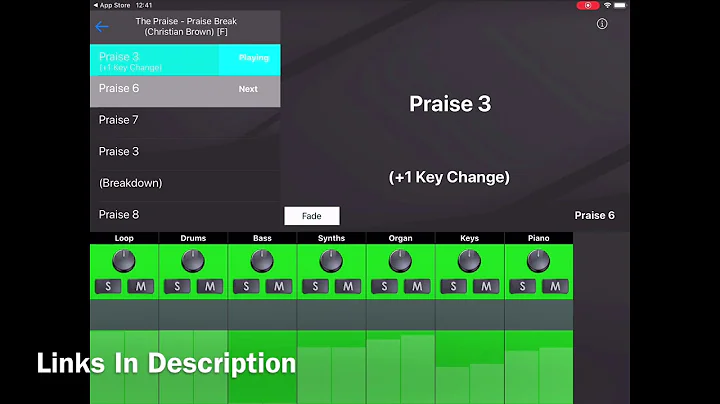Viewport: 720px width, 404px height.
Task: Click the Bass volume knob
Action: [262, 261]
